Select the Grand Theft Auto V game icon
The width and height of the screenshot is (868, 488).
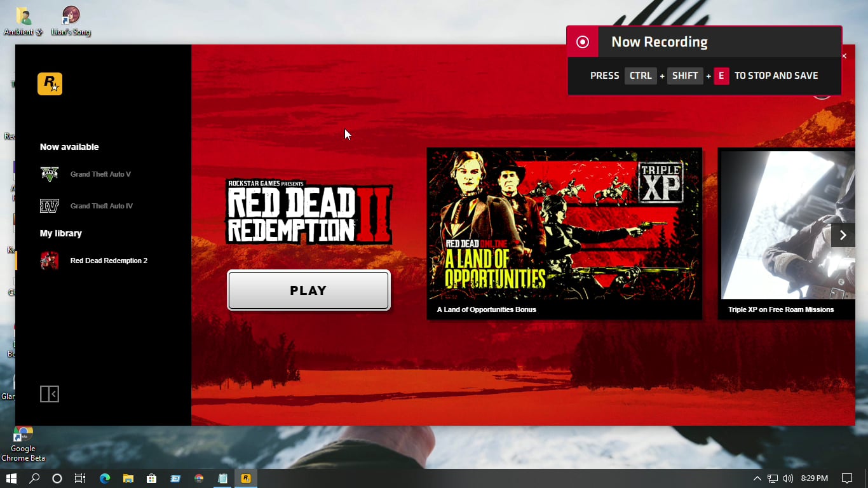(x=50, y=174)
